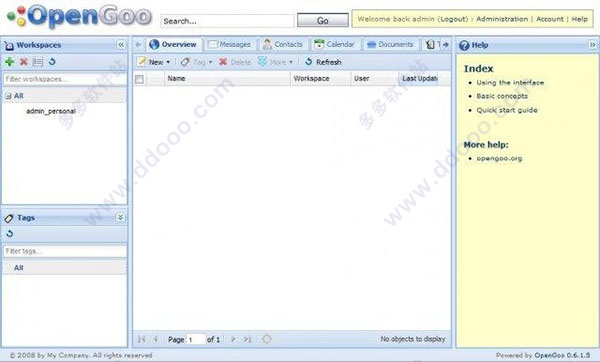Click the Help panel question-mark icon
The width and height of the screenshot is (600, 362).
tap(464, 45)
